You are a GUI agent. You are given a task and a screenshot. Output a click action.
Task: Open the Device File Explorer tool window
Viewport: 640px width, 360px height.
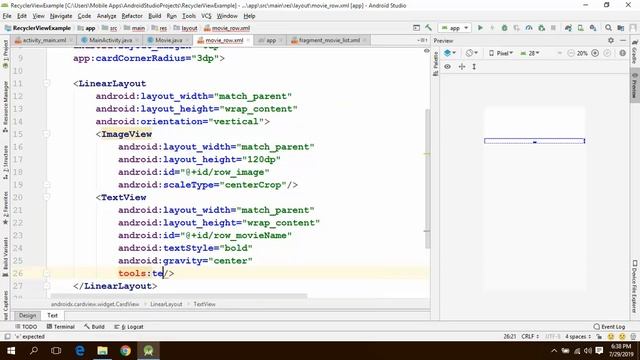tap(635, 286)
